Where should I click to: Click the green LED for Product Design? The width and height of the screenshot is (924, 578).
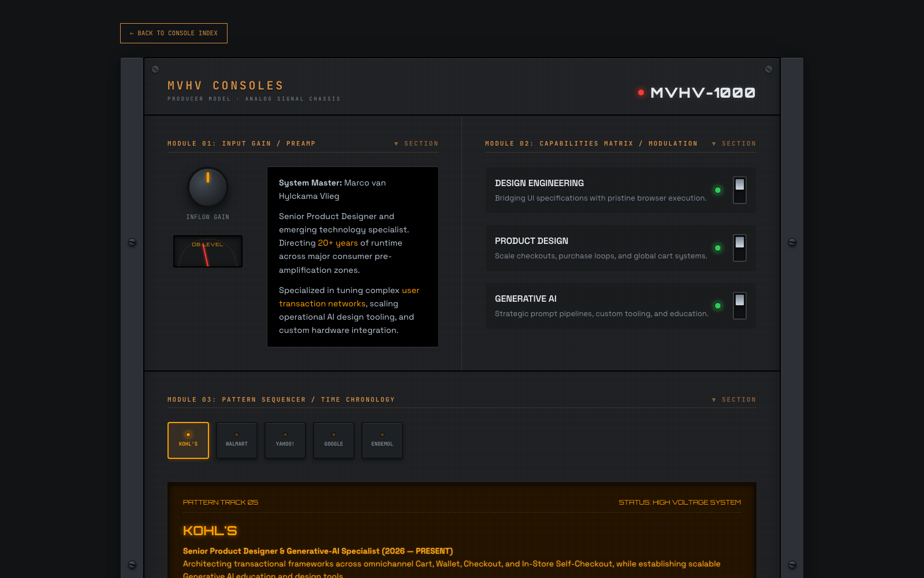(718, 248)
